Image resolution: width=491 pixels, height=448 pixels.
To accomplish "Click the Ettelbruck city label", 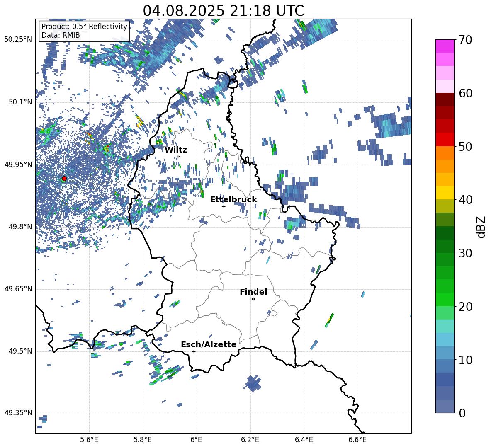I will point(233,200).
